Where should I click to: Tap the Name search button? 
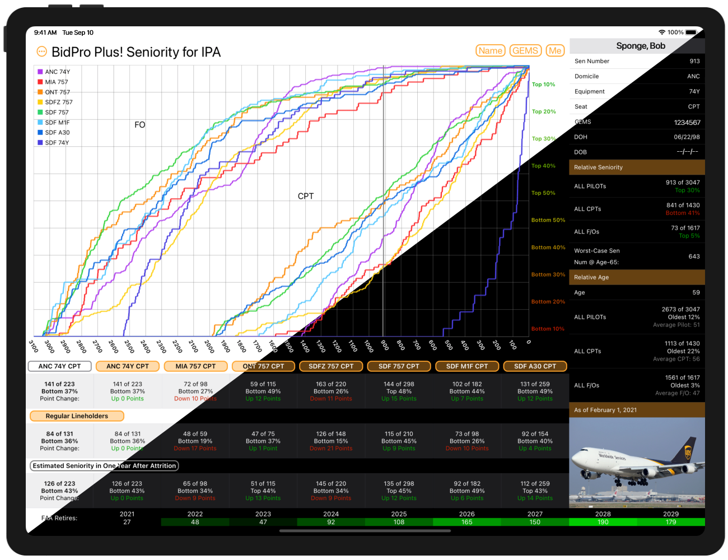pyautogui.click(x=491, y=51)
